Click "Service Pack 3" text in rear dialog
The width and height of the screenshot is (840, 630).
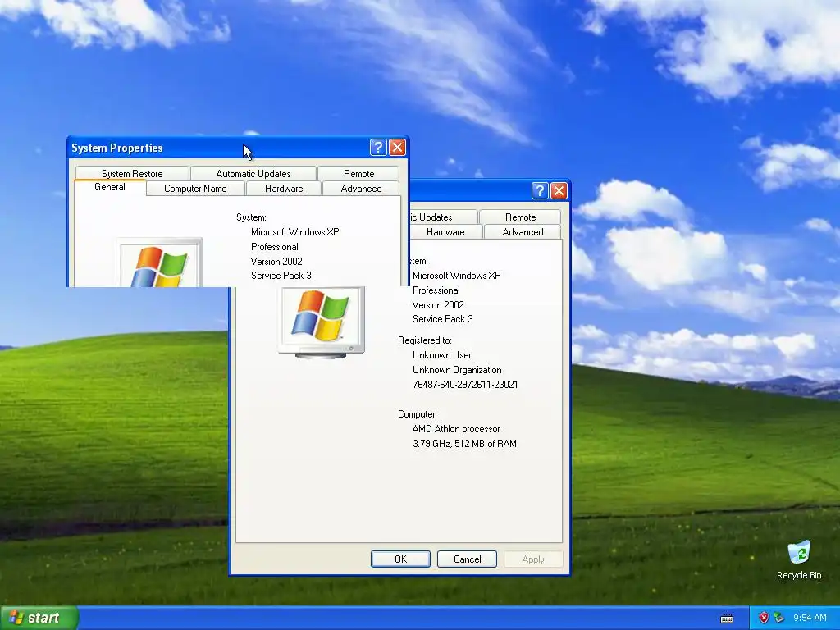pos(442,319)
